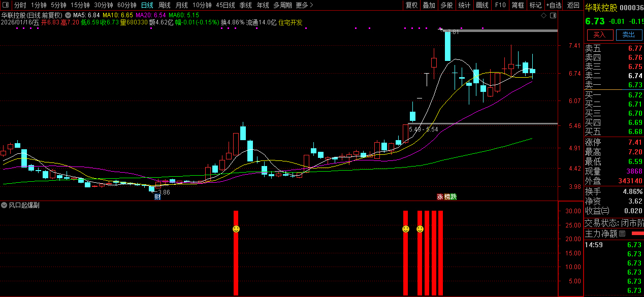Expand the 更多 period options
This screenshot has height=297, width=644.
click(304, 5)
